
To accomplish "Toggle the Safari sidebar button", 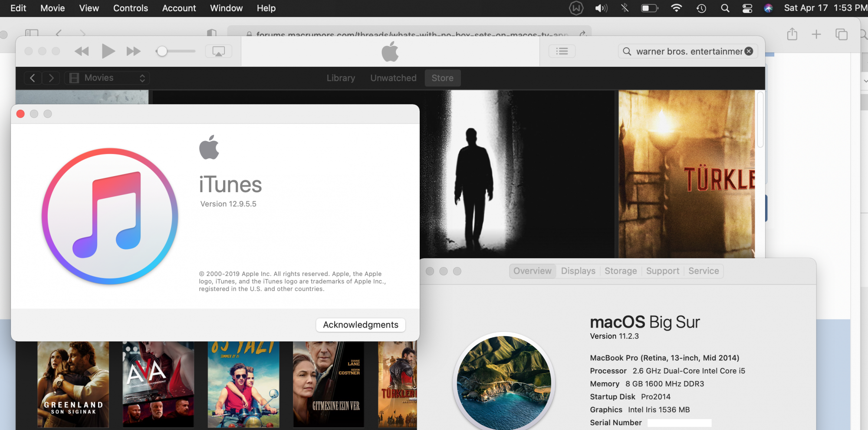I will point(32,33).
